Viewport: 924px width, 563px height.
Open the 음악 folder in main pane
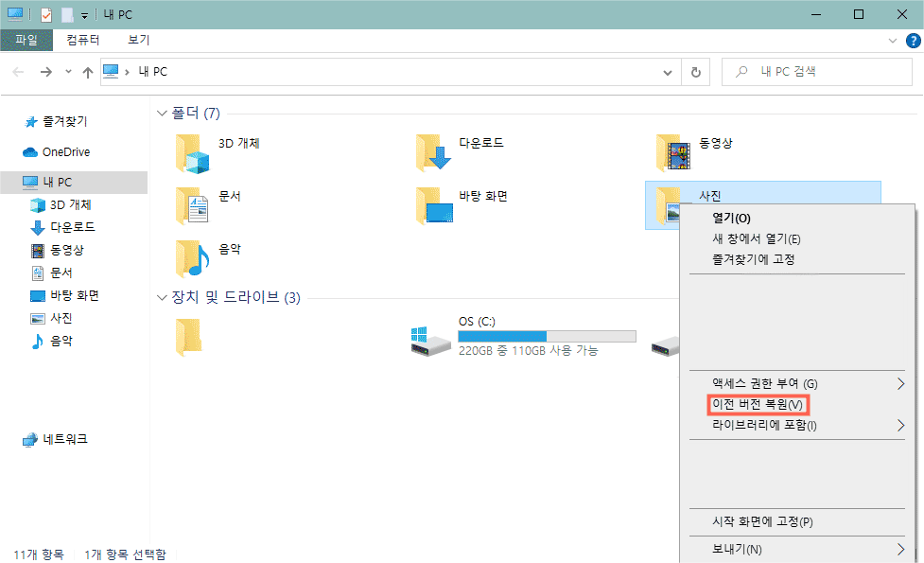[192, 257]
